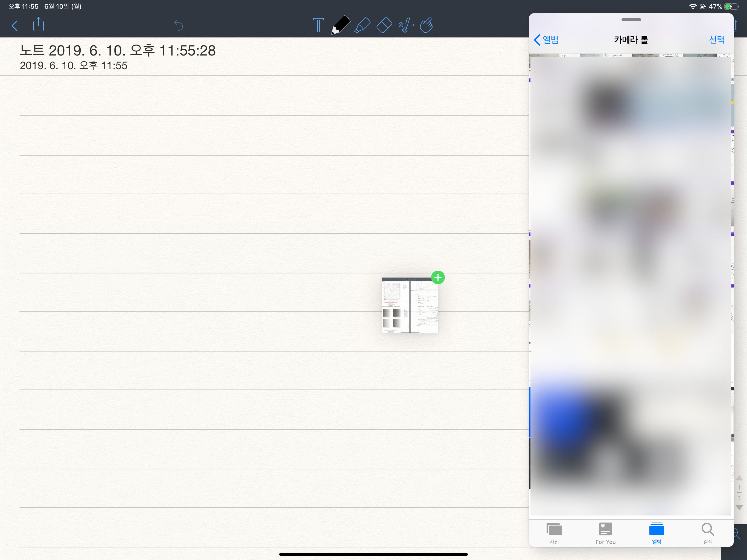Open the For You tab
Screen dimensions: 747x560
point(606,533)
